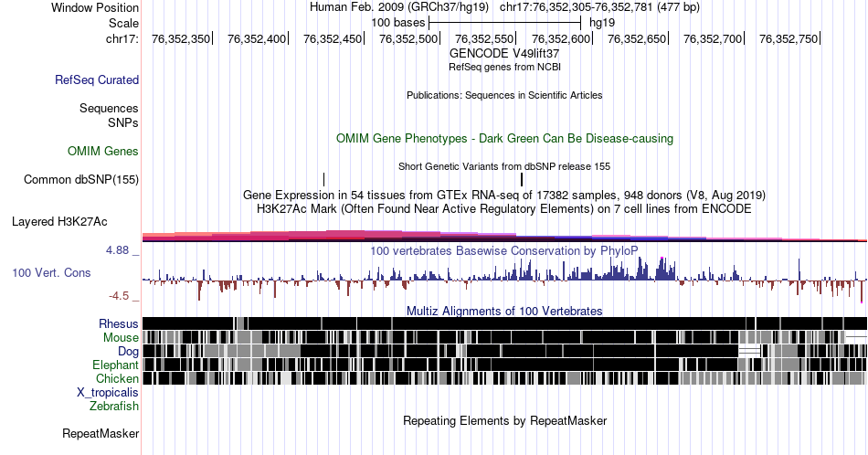
Task: Click Repeating Elements by RepeatMasker title
Action: [504, 420]
